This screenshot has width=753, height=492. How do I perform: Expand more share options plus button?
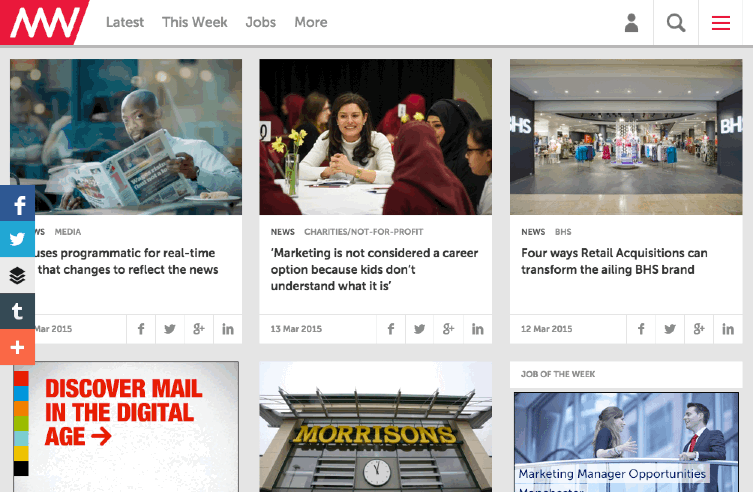pyautogui.click(x=17, y=347)
